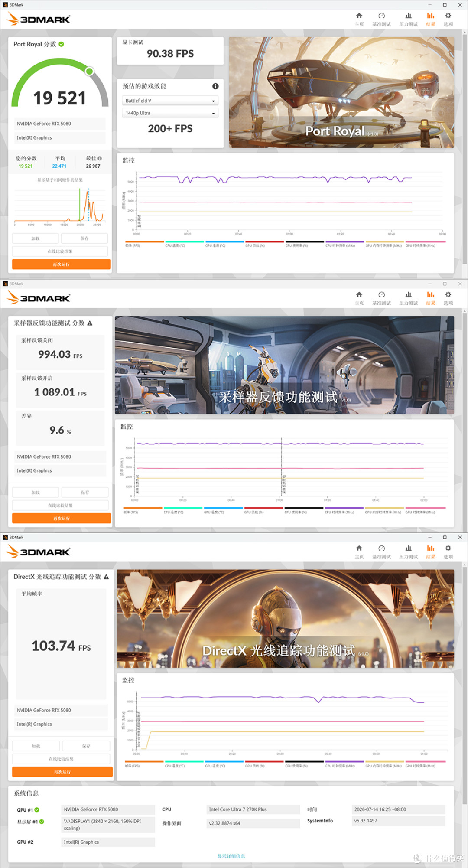The width and height of the screenshot is (468, 868).
Task: Open 显示详细信息 link under 系统信息
Action: click(231, 856)
